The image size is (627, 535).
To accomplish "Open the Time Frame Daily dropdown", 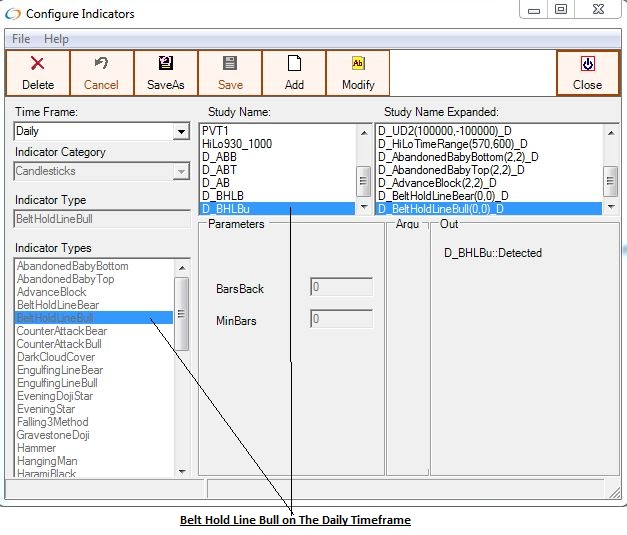I will pyautogui.click(x=181, y=132).
